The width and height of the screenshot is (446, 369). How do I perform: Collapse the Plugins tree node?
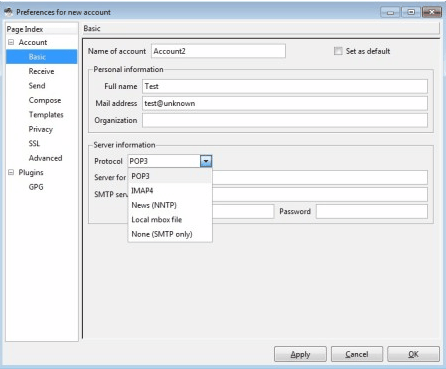click(x=11, y=172)
